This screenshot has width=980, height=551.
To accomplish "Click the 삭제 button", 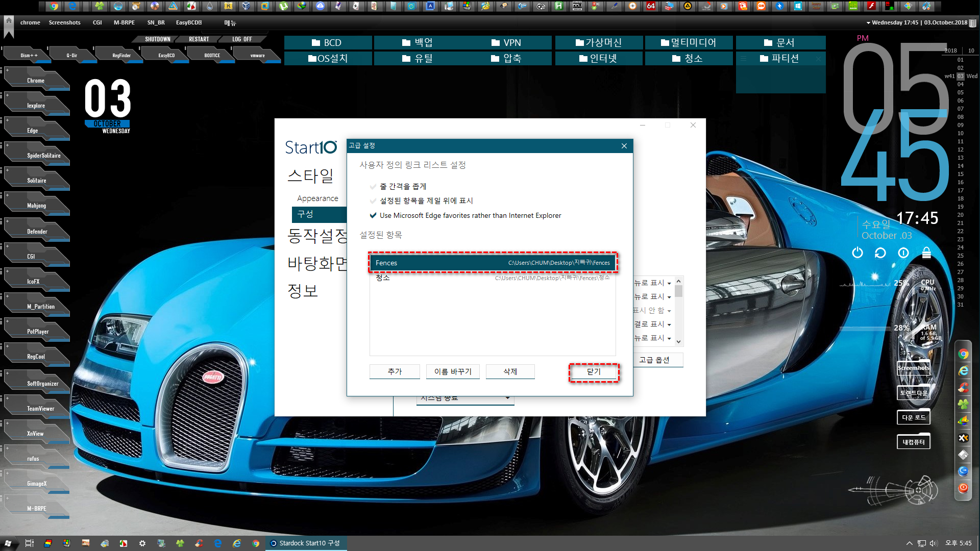I will 510,371.
